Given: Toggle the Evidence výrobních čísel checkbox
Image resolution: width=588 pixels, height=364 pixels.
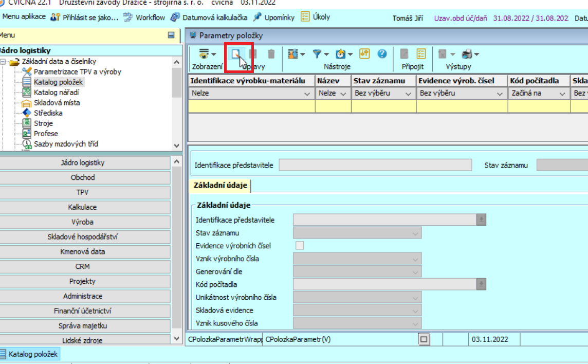Looking at the screenshot, I should [x=299, y=246].
